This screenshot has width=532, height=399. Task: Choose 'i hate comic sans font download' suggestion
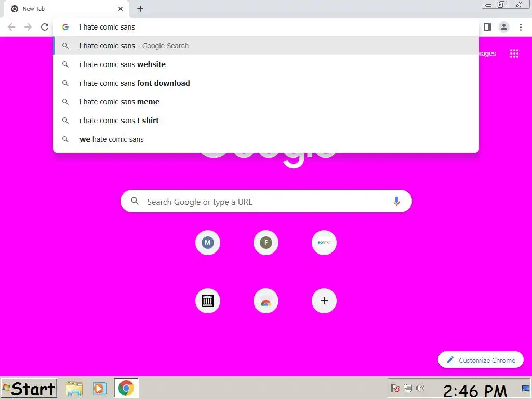(x=266, y=83)
